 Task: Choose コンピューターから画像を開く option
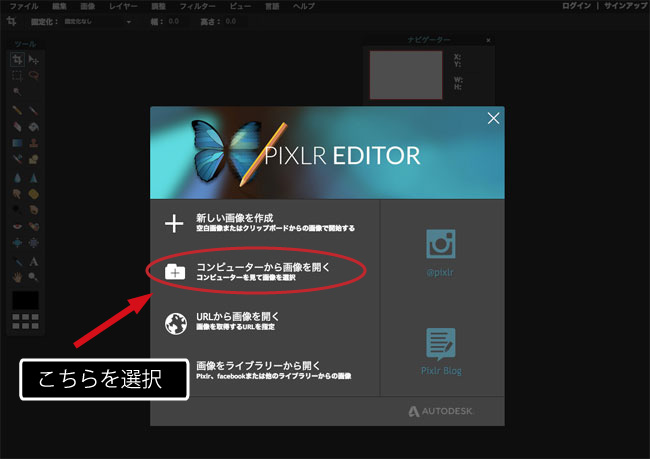point(247,272)
